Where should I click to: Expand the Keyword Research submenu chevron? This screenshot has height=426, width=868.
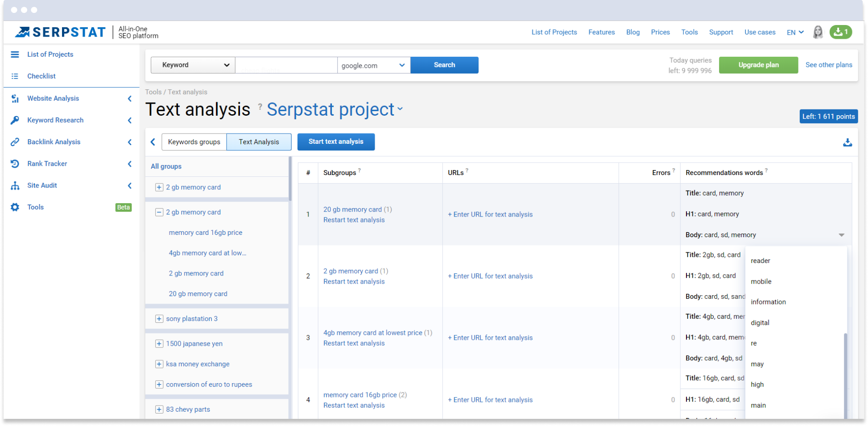coord(130,121)
